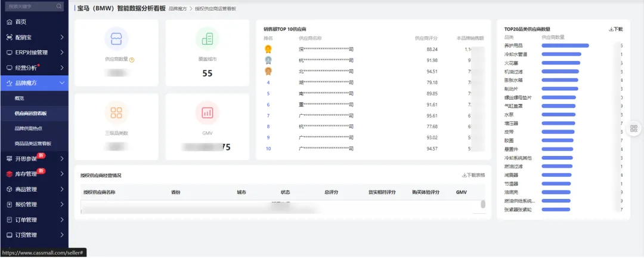Screen dimensions: 644x258
Task: Click the 覆盖城市 value 55
Action: [x=208, y=73]
